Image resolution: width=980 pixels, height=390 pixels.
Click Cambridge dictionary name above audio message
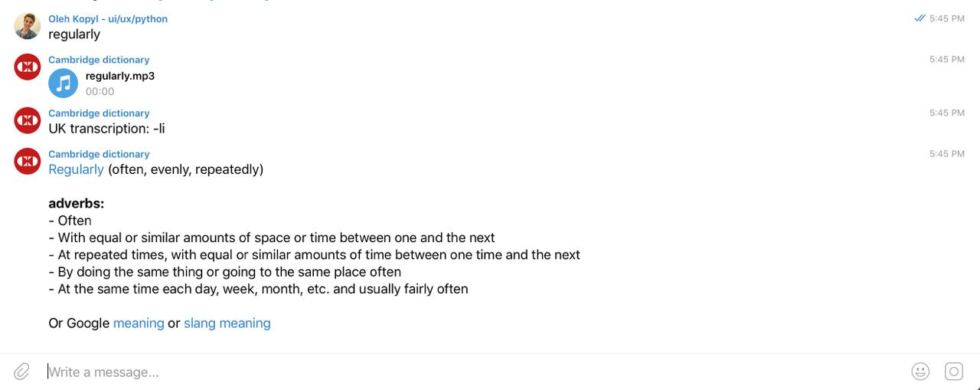click(99, 60)
